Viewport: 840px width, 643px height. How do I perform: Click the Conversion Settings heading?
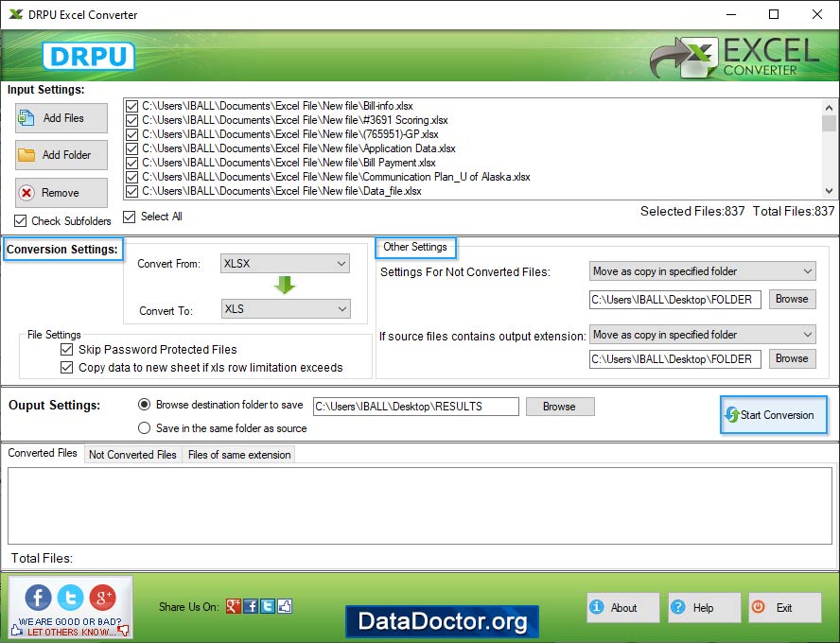tap(62, 250)
